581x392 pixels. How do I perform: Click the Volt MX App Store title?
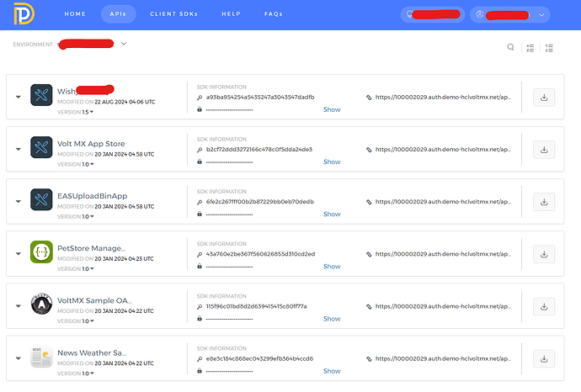pyautogui.click(x=91, y=144)
